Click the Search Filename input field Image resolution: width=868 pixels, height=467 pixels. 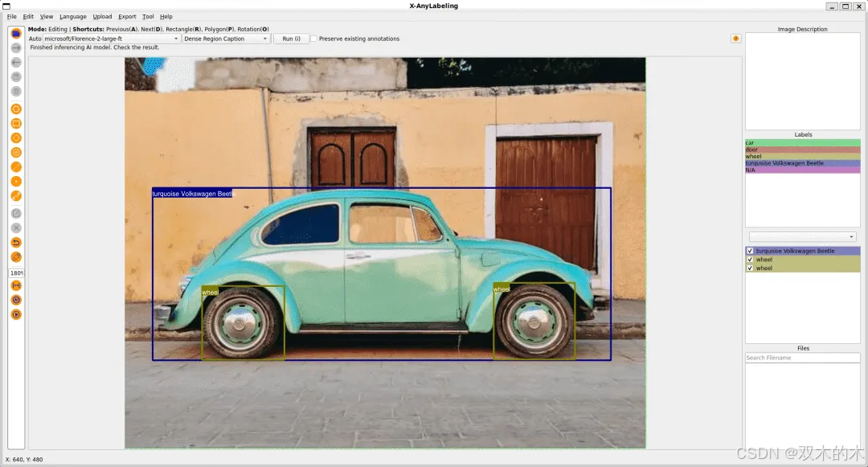[802, 358]
